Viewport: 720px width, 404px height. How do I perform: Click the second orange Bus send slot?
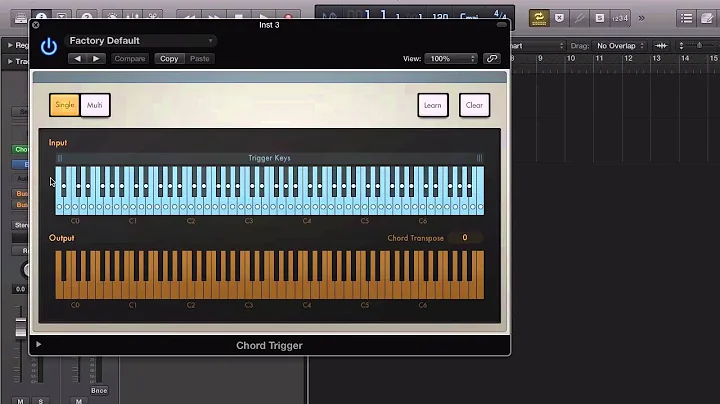pos(21,205)
